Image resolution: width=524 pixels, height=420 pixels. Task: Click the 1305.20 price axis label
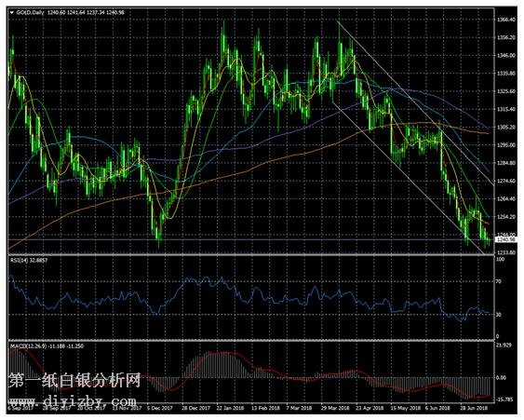506,127
